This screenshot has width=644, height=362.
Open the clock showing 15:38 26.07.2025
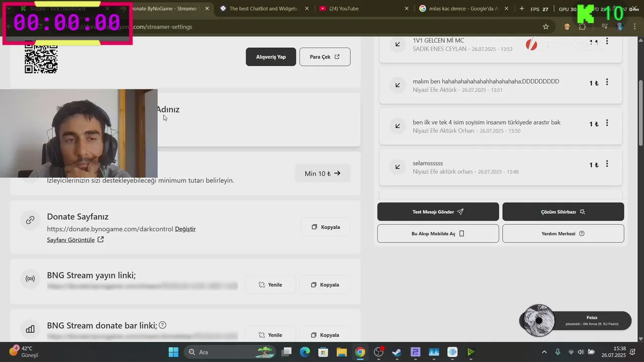coord(613,352)
